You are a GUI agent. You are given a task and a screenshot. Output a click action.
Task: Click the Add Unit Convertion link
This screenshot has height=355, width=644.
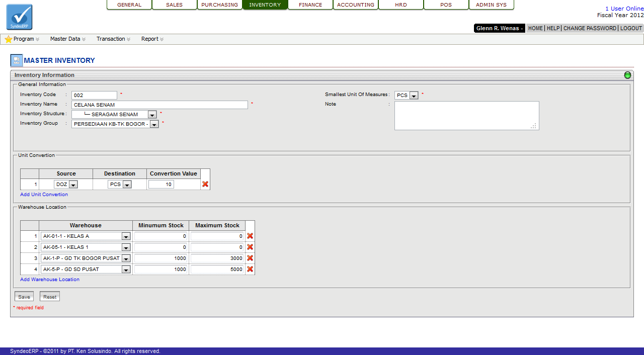coord(44,195)
